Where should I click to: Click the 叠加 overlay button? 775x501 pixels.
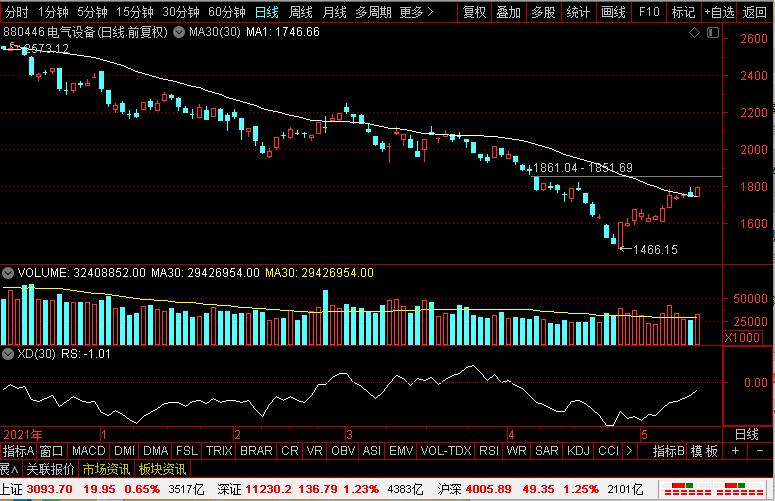509,12
